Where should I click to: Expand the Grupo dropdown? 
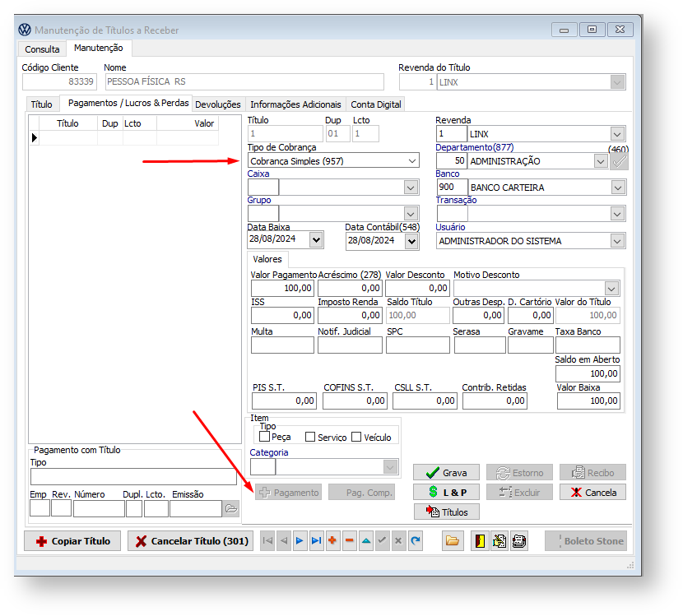click(x=411, y=214)
